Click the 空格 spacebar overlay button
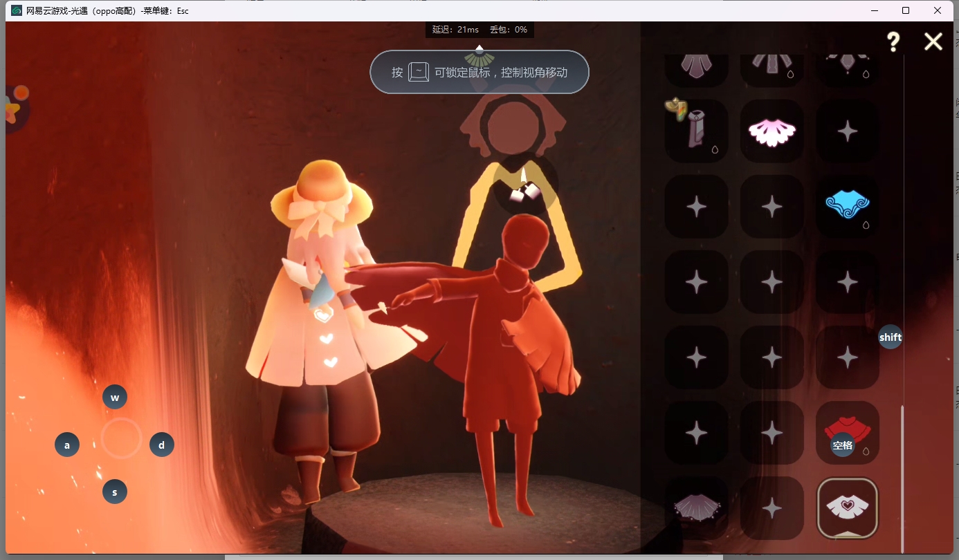This screenshot has height=560, width=959. [x=843, y=445]
